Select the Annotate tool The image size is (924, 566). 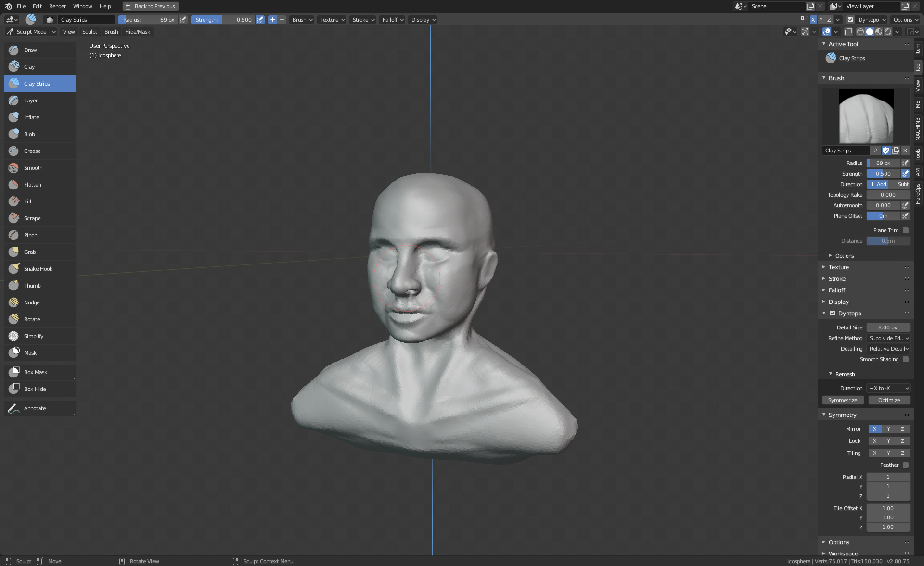point(35,408)
